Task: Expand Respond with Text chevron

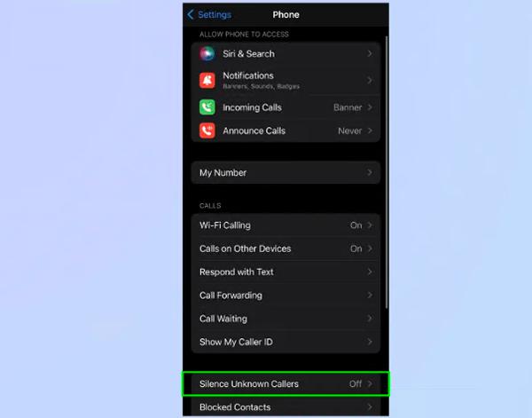Action: pyautogui.click(x=370, y=272)
